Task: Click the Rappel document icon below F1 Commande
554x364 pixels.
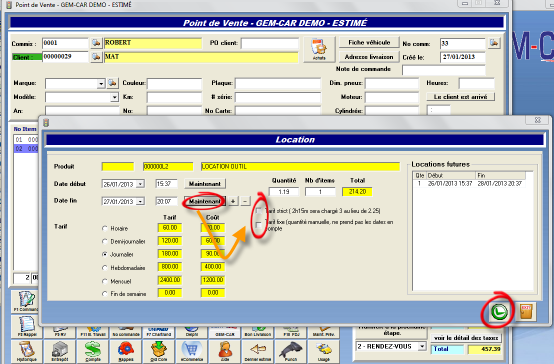Action: (27, 327)
